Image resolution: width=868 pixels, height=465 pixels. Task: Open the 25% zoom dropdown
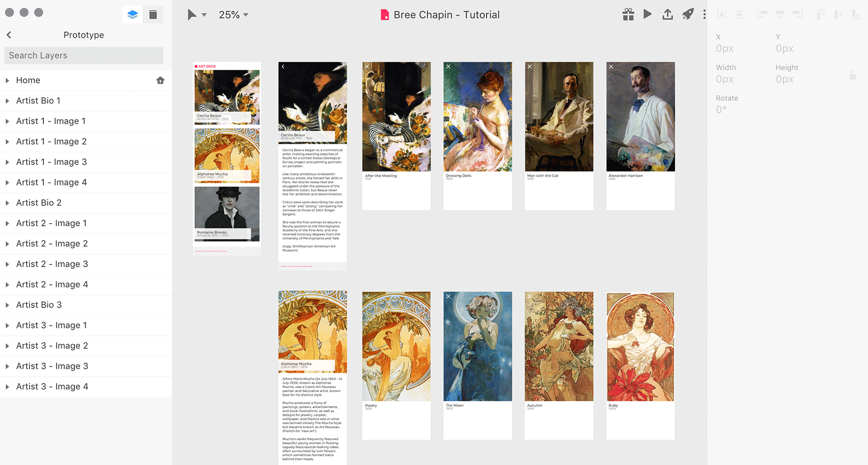coord(234,15)
